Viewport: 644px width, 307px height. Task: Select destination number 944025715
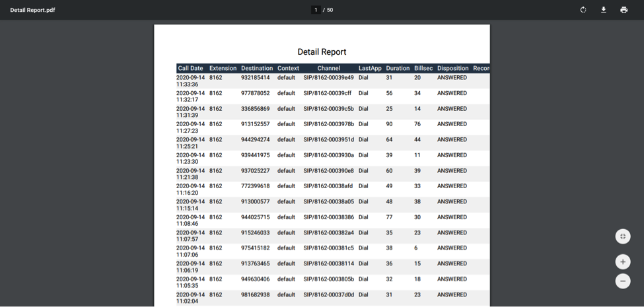[256, 217]
